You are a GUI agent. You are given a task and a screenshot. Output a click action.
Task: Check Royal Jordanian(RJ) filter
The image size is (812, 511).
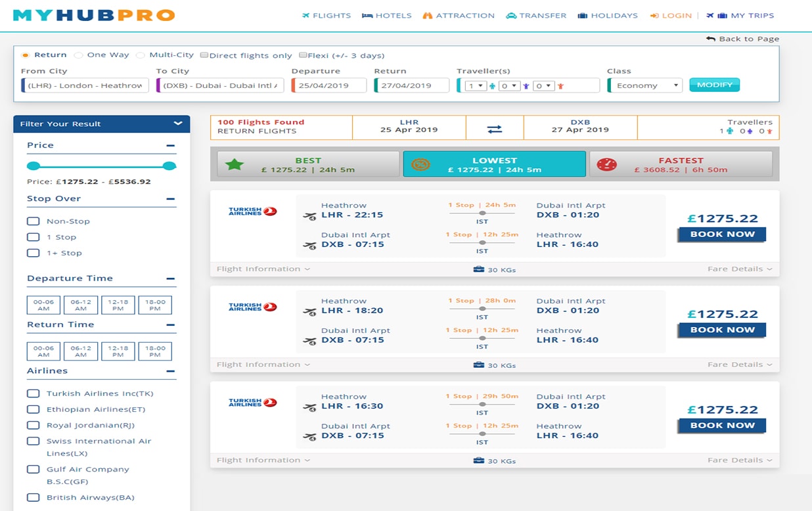click(33, 425)
